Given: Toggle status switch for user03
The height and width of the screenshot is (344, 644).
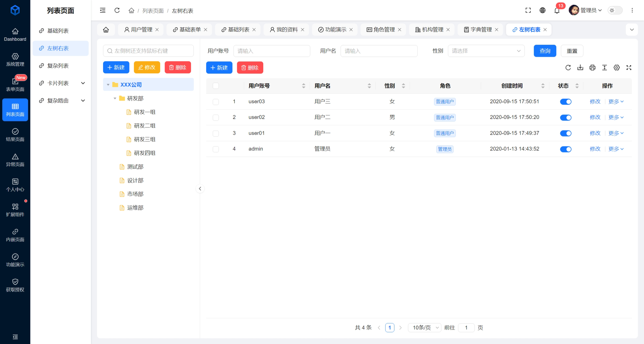Looking at the screenshot, I should pyautogui.click(x=566, y=102).
